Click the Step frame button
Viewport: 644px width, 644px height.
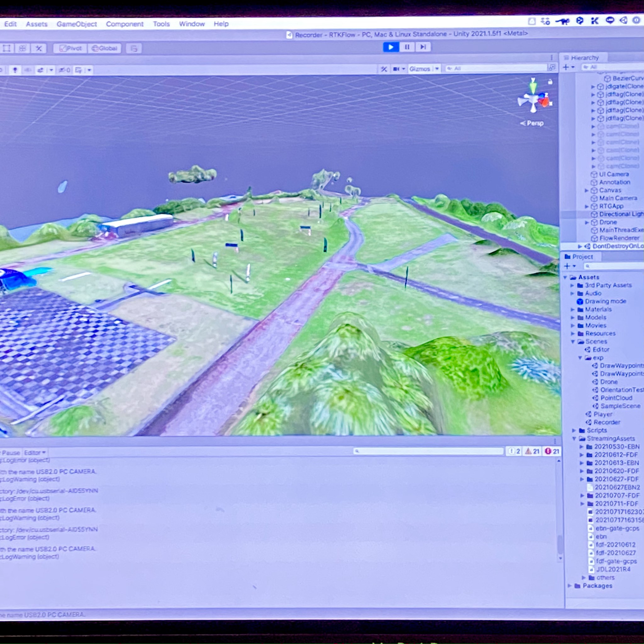pos(423,47)
